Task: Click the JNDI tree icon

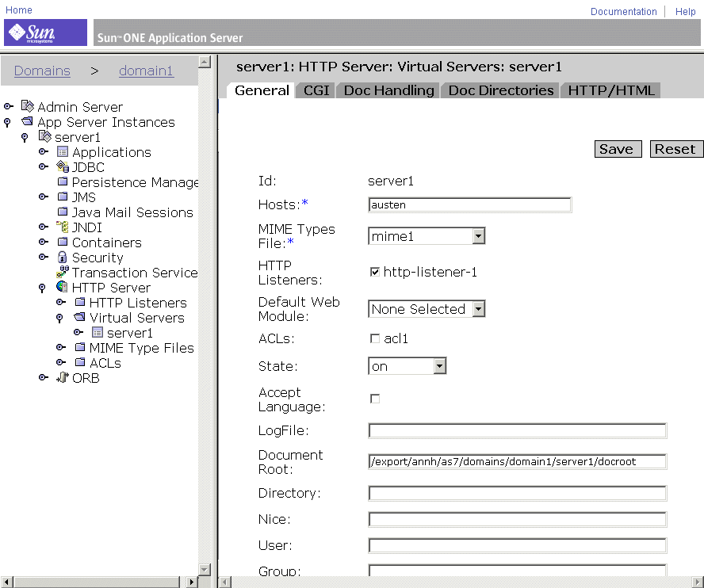Action: pyautogui.click(x=63, y=227)
